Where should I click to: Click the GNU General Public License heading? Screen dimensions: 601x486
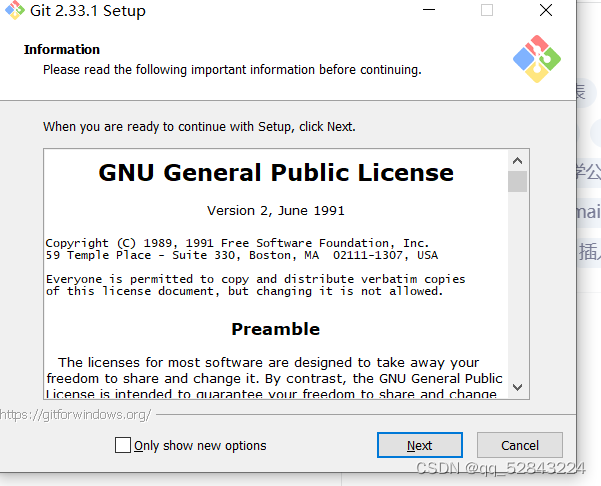pyautogui.click(x=276, y=172)
